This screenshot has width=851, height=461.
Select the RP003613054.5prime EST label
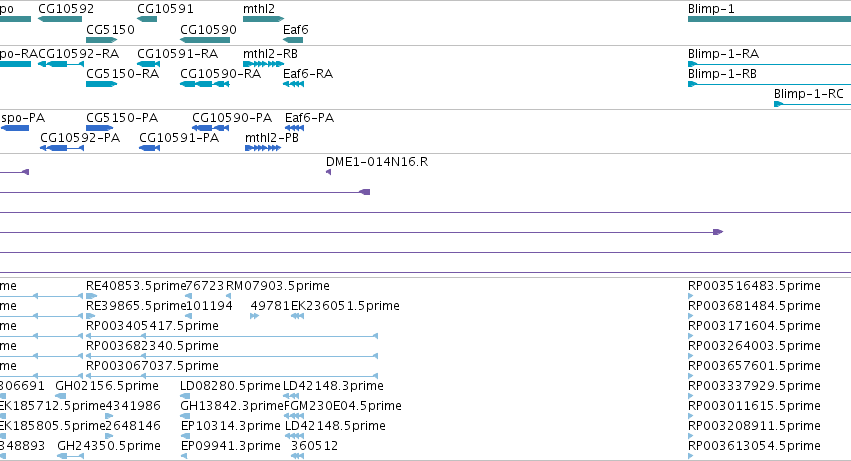(x=754, y=446)
